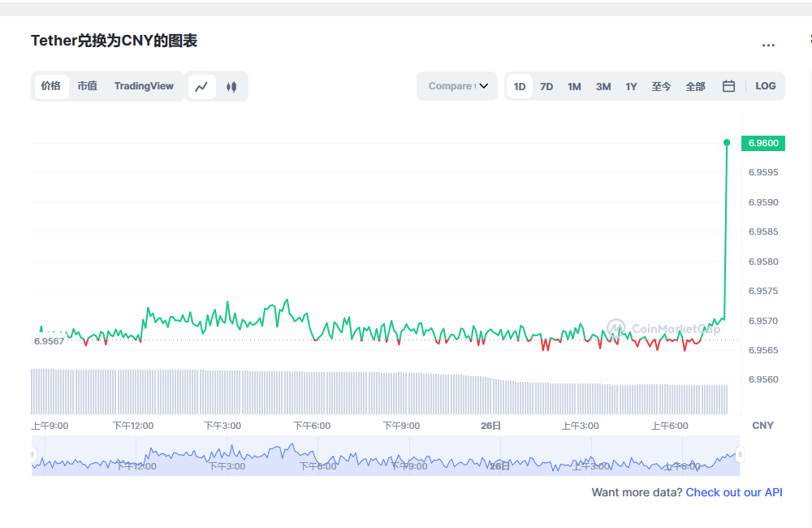Click the left range navigator handle

coord(32,454)
